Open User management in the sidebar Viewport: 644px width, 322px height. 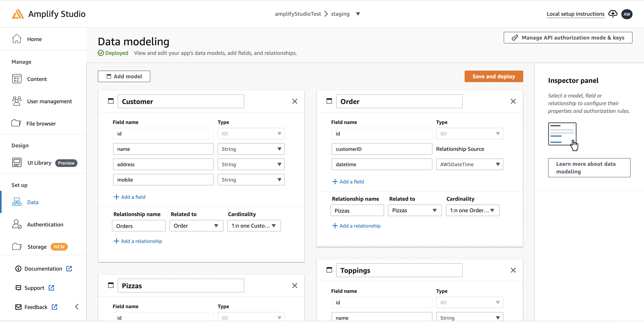click(x=49, y=101)
